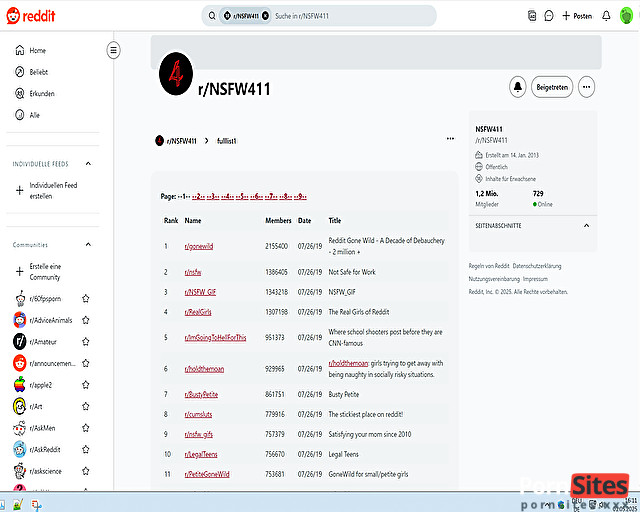This screenshot has width=640, height=512.
Task: Open r/AdviceAnimals community icon
Action: click(20, 320)
